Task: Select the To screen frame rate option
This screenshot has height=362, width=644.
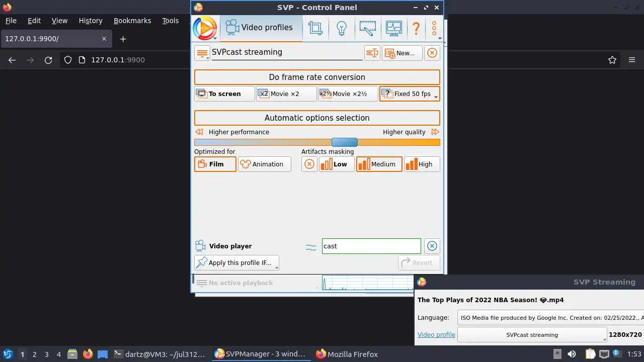Action: 224,94
